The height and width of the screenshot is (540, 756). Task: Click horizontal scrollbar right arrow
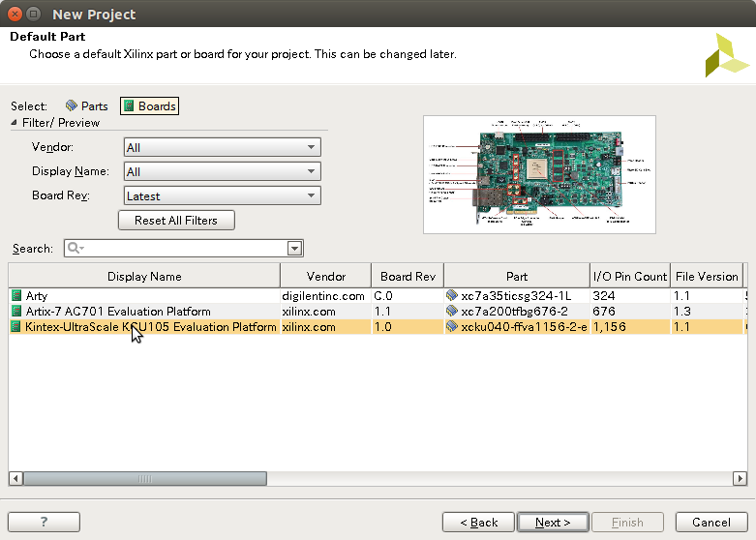point(740,478)
